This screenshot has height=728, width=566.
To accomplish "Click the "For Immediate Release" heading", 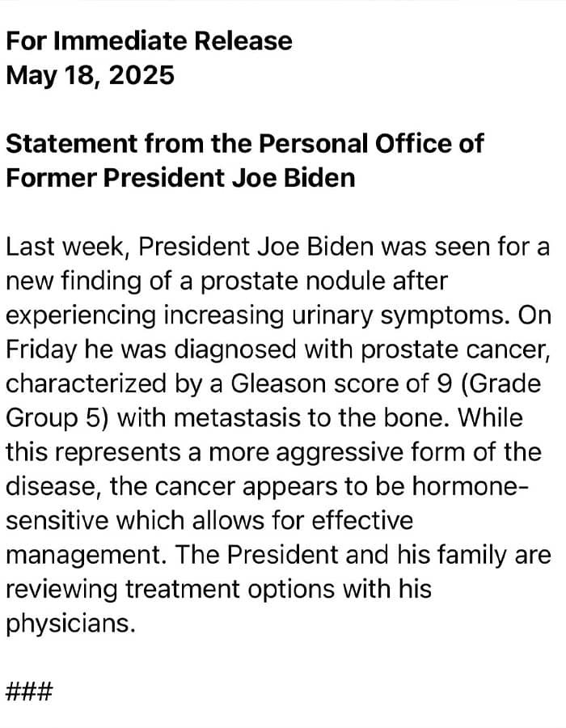I will (x=149, y=41).
